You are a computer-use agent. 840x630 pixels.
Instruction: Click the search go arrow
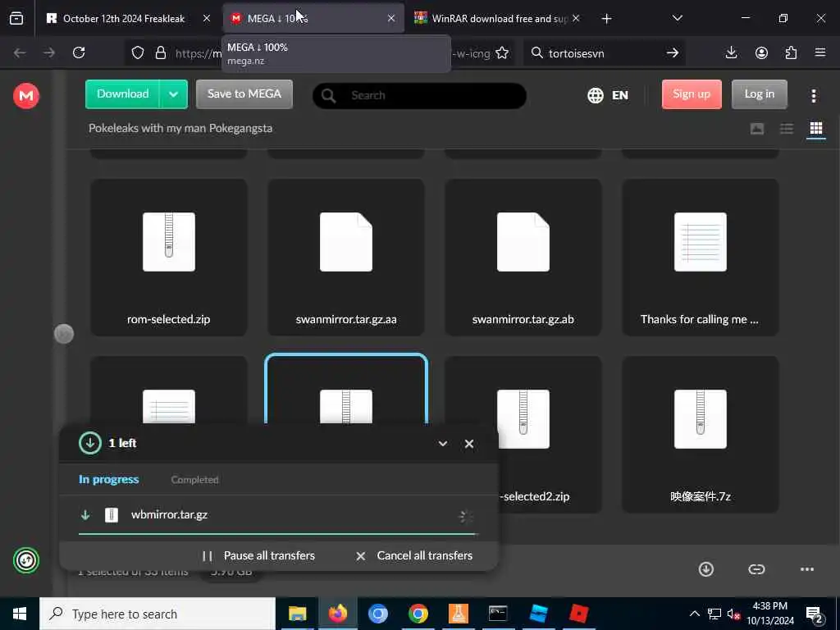click(x=673, y=52)
